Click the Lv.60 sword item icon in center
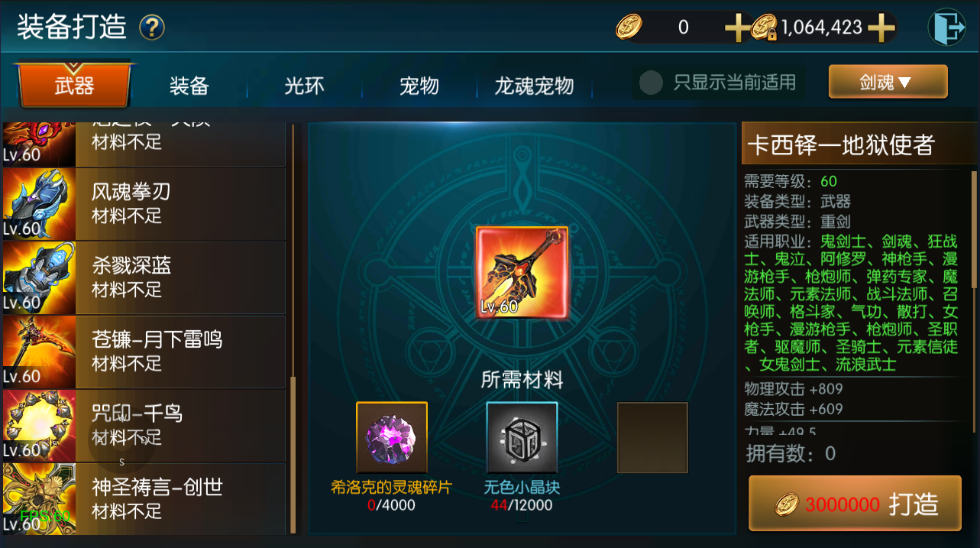 pos(522,273)
